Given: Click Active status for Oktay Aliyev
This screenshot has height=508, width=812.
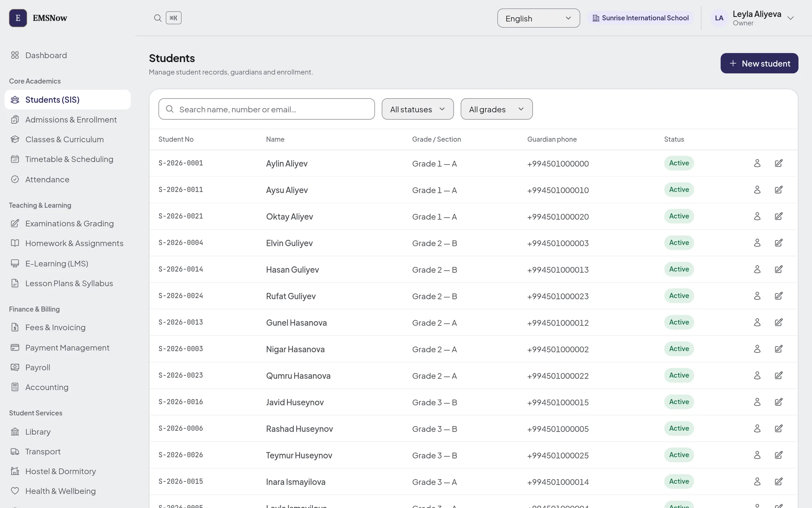Looking at the screenshot, I should 679,216.
